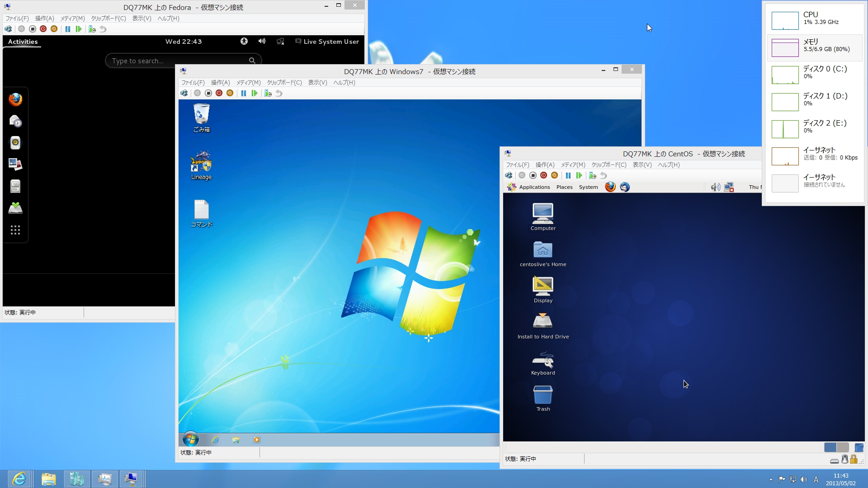868x488 pixels.
Task: Toggle the Fedora accessibility menu icon
Action: coord(244,41)
